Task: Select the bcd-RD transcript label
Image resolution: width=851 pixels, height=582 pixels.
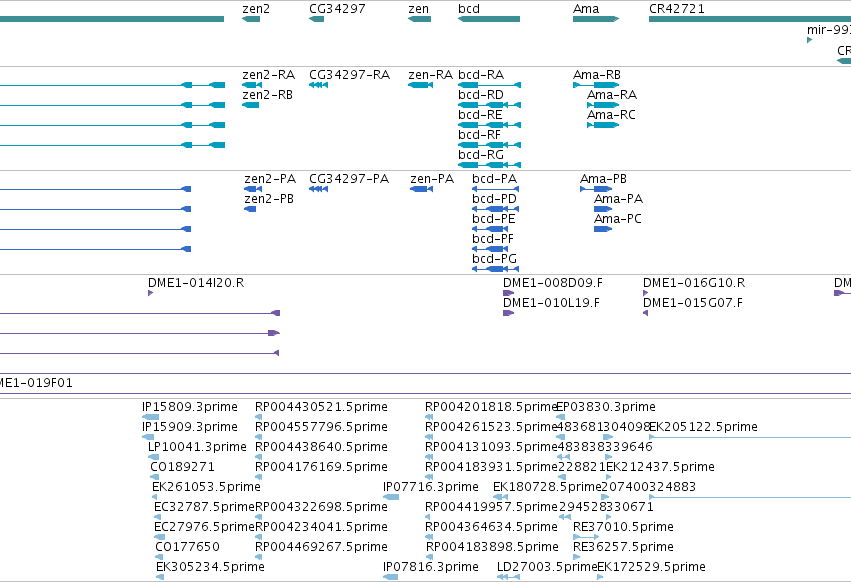Action: tap(481, 94)
